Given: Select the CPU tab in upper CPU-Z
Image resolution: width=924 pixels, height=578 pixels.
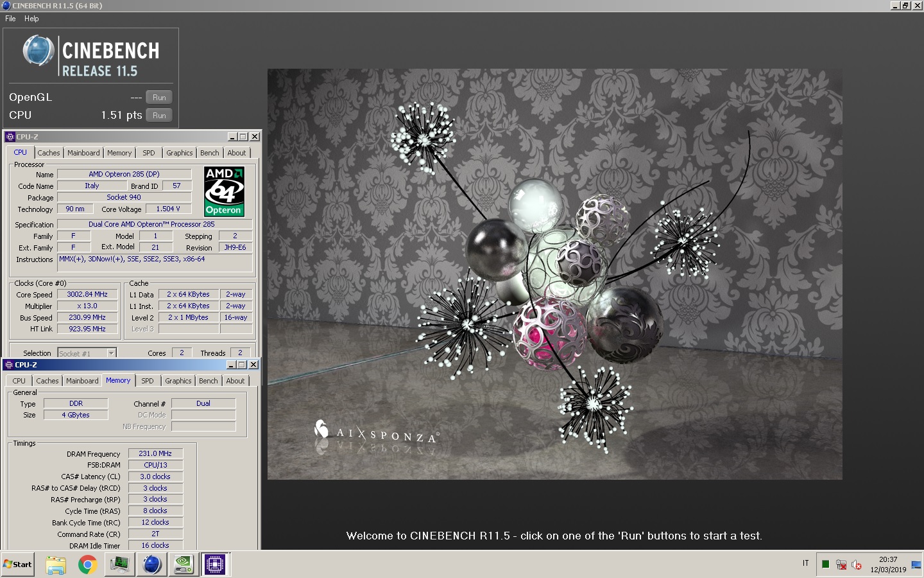Looking at the screenshot, I should click(x=21, y=152).
